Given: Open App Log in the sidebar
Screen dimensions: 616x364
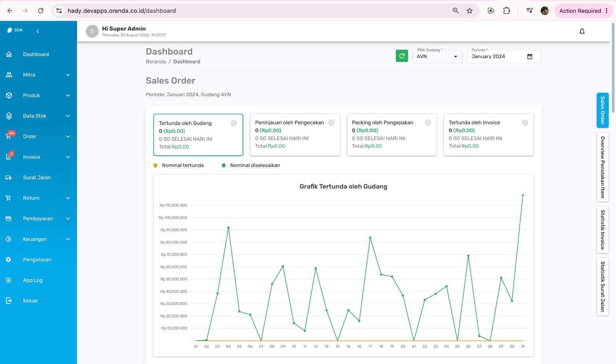Looking at the screenshot, I should click(x=38, y=280).
